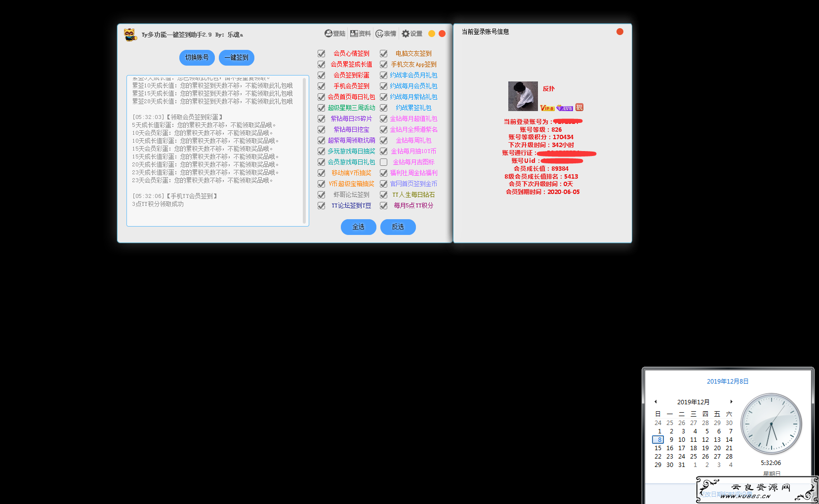Open the 资料 profile icon

(361, 34)
